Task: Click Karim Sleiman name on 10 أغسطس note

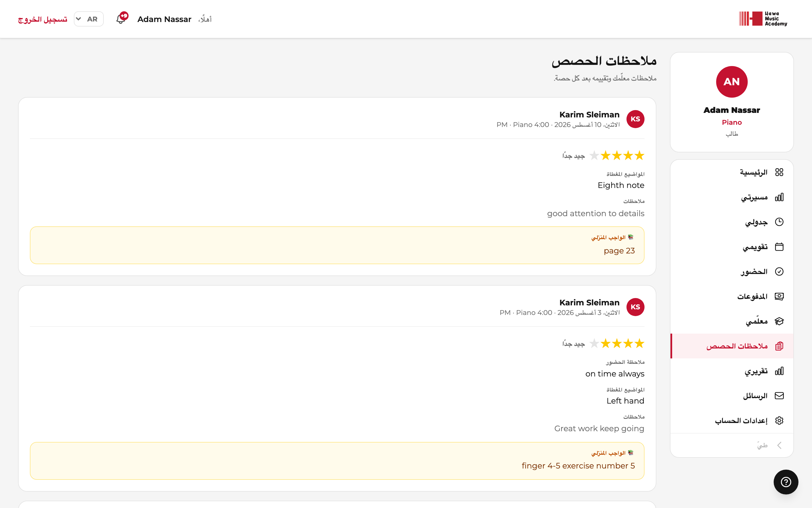Action: coord(589,115)
